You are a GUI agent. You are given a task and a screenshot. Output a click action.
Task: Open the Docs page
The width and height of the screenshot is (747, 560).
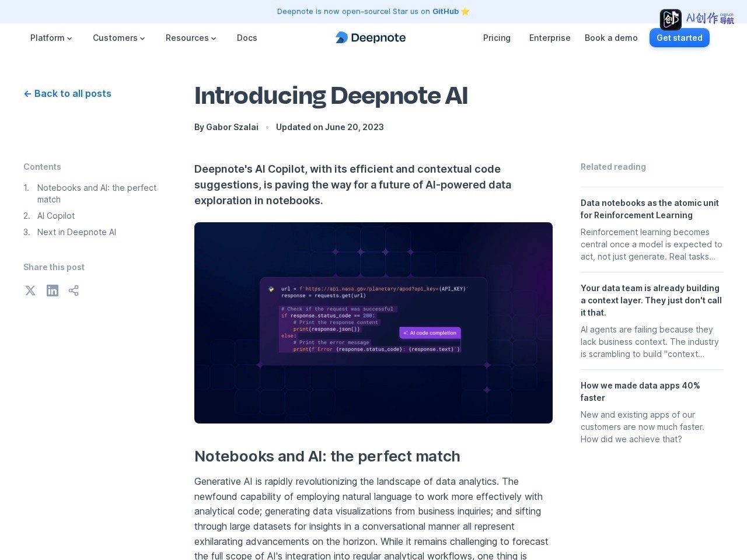[x=247, y=38]
